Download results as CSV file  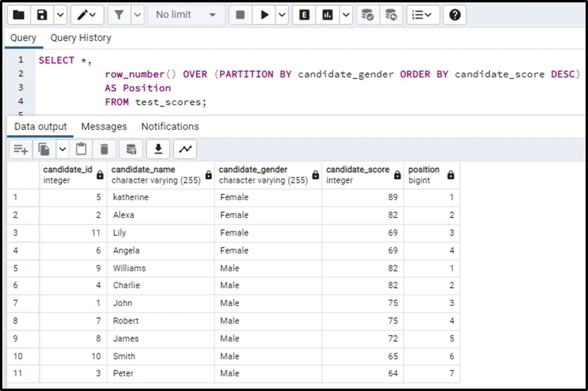coord(159,149)
